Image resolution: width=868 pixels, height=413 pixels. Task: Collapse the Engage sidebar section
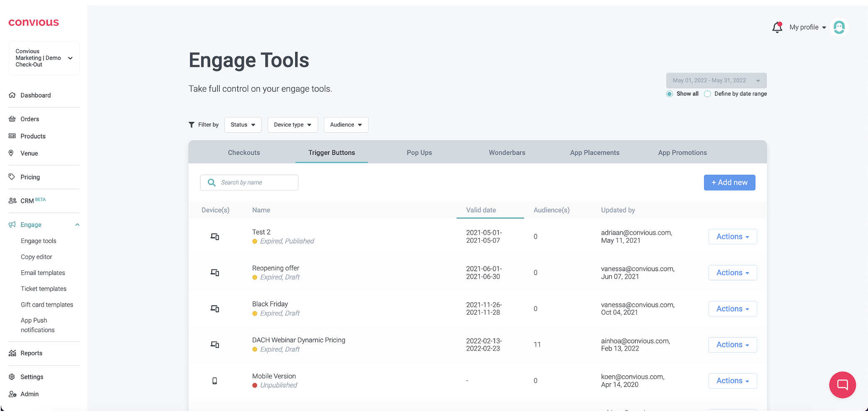point(77,225)
